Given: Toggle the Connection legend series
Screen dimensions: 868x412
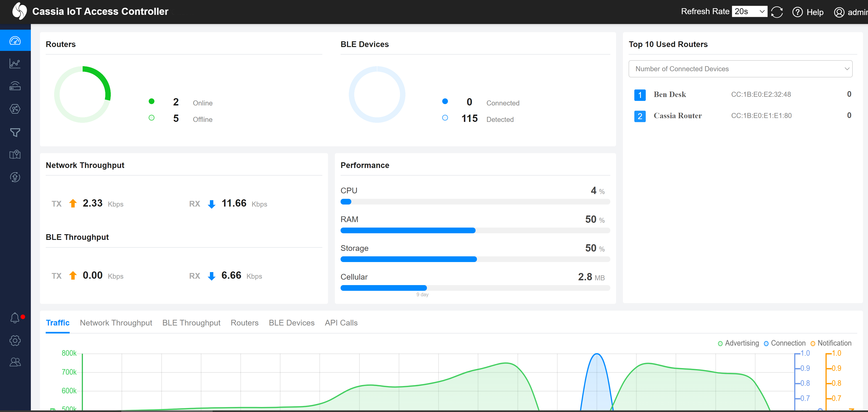Looking at the screenshot, I should coord(784,343).
